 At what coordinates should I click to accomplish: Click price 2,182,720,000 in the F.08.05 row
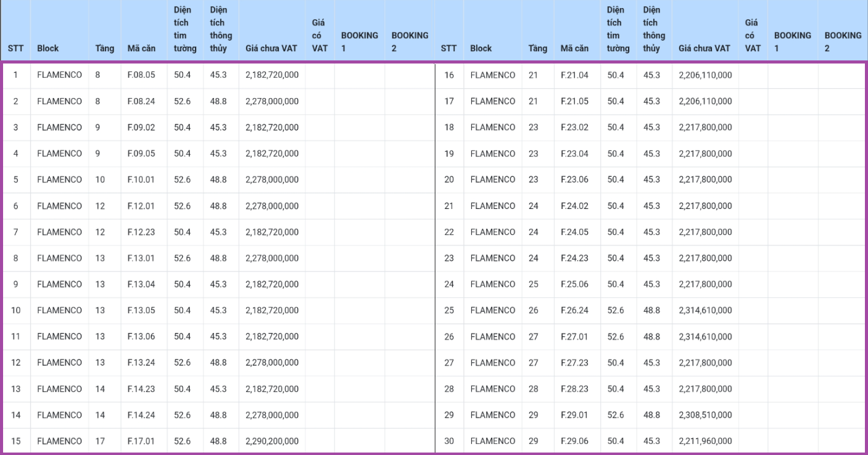[x=272, y=75]
